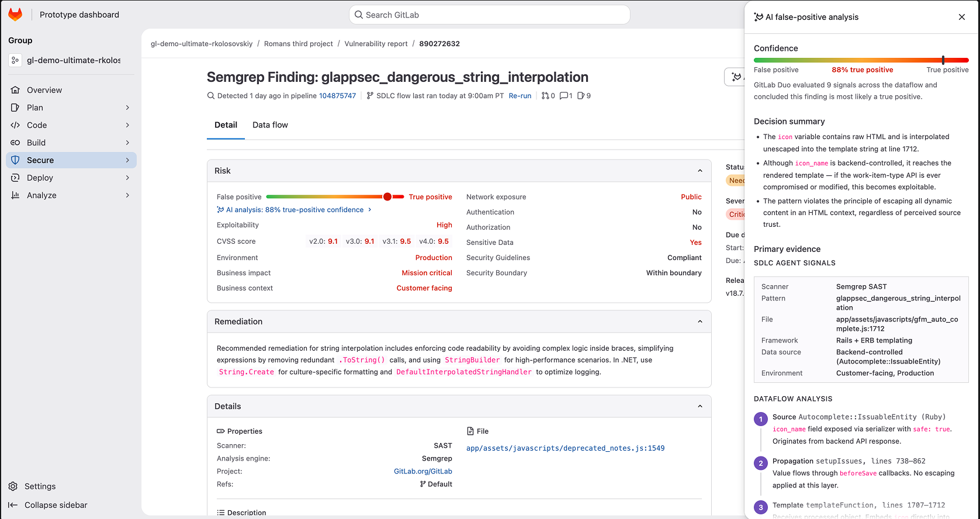Click the Detected pipeline magnifier icon
980x519 pixels.
[x=211, y=96]
